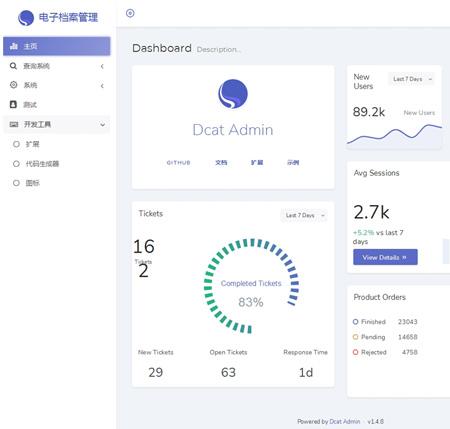The image size is (450, 429).
Task: Click the +5.2% change text
Action: (x=363, y=233)
